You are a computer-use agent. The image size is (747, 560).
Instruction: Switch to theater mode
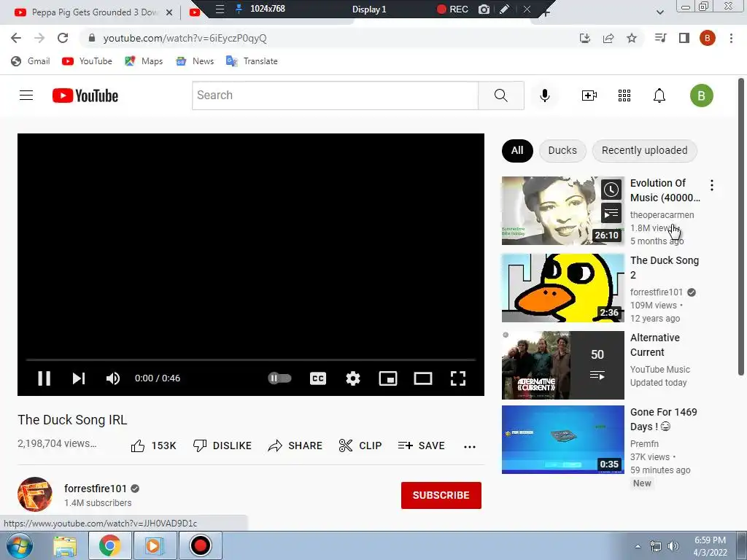click(423, 378)
